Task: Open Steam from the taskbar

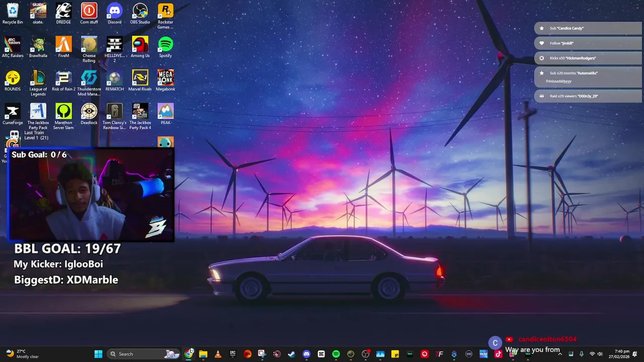Action: pos(292,354)
